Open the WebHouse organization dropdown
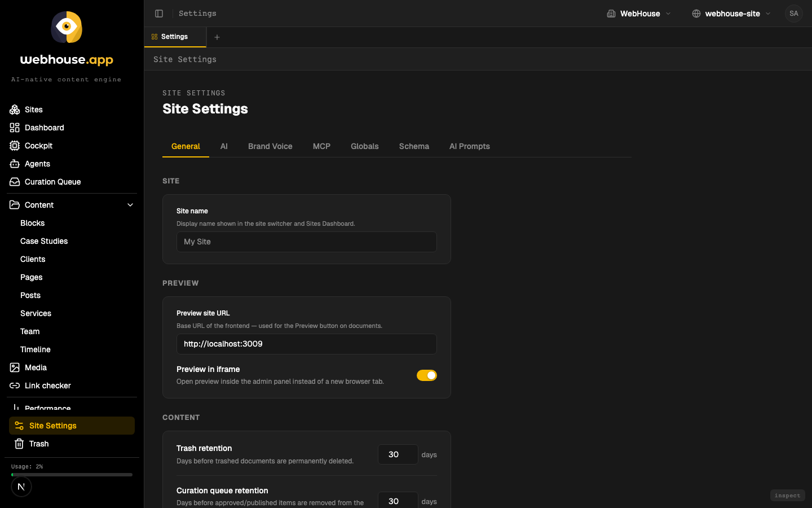Image resolution: width=812 pixels, height=508 pixels. (639, 14)
